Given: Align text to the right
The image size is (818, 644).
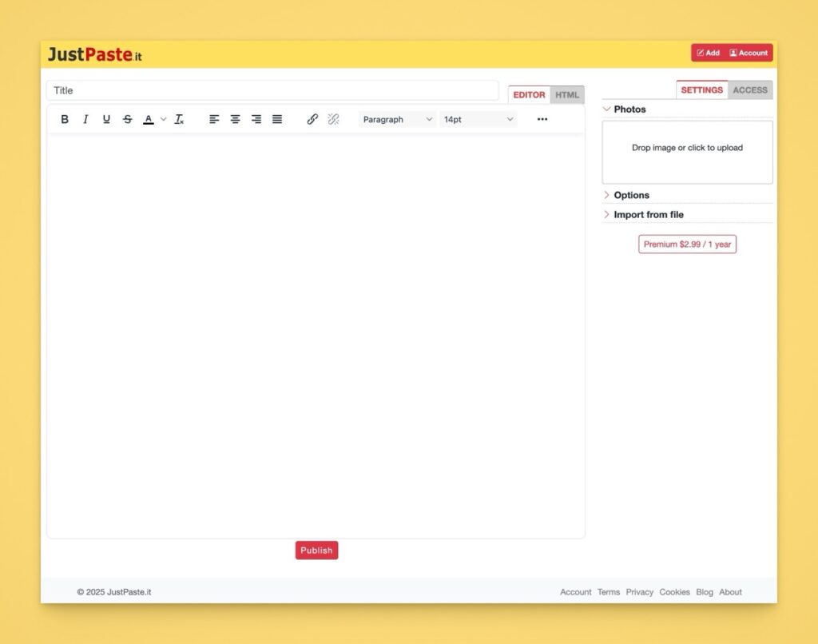Looking at the screenshot, I should [256, 119].
